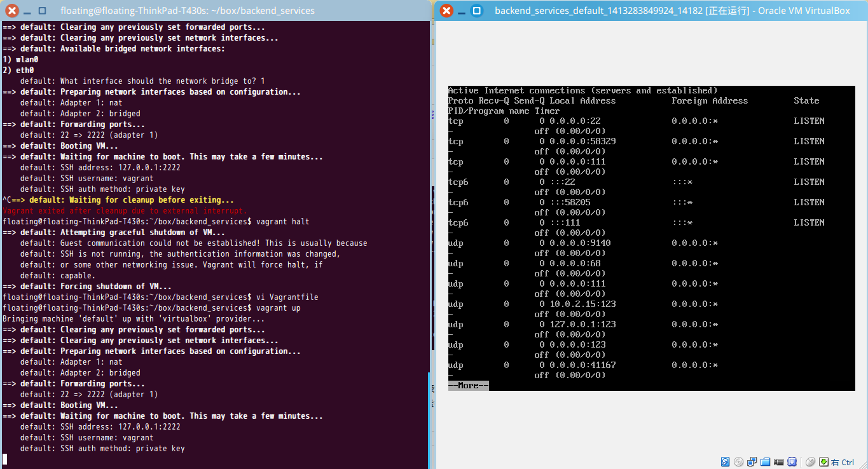Viewport: 868px width, 469px height.
Task: Click 'Waiting for cleanup before exiting...' line
Action: click(118, 200)
